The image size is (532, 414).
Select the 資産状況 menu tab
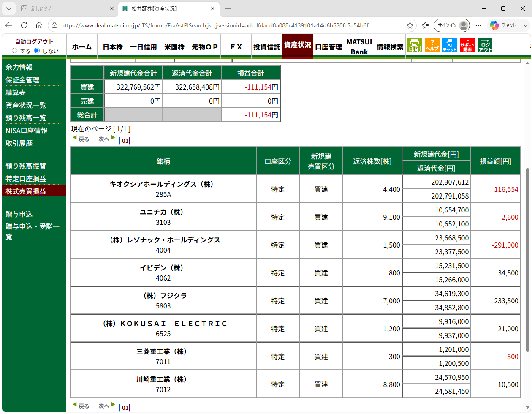click(x=298, y=45)
